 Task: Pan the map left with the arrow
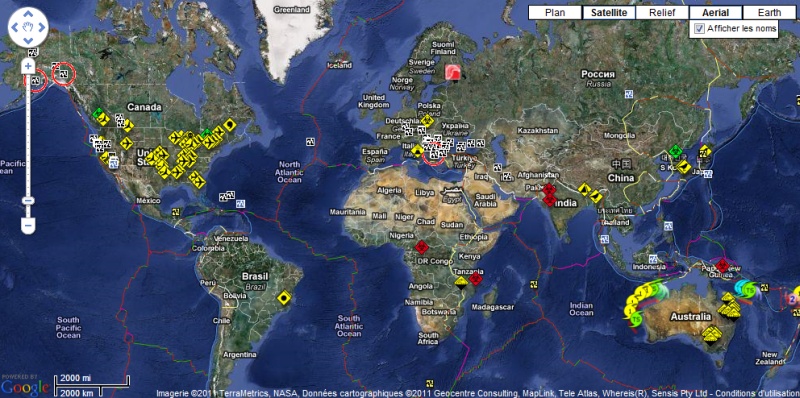click(16, 27)
